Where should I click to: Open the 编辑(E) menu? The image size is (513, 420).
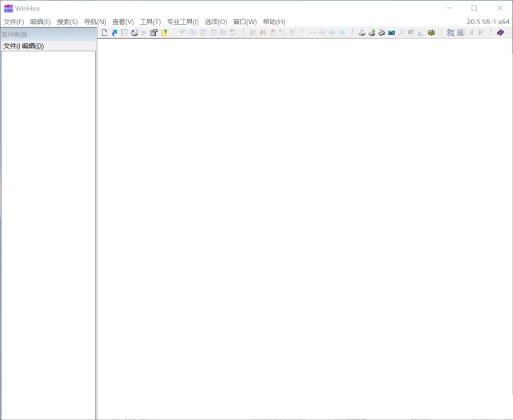coord(40,22)
